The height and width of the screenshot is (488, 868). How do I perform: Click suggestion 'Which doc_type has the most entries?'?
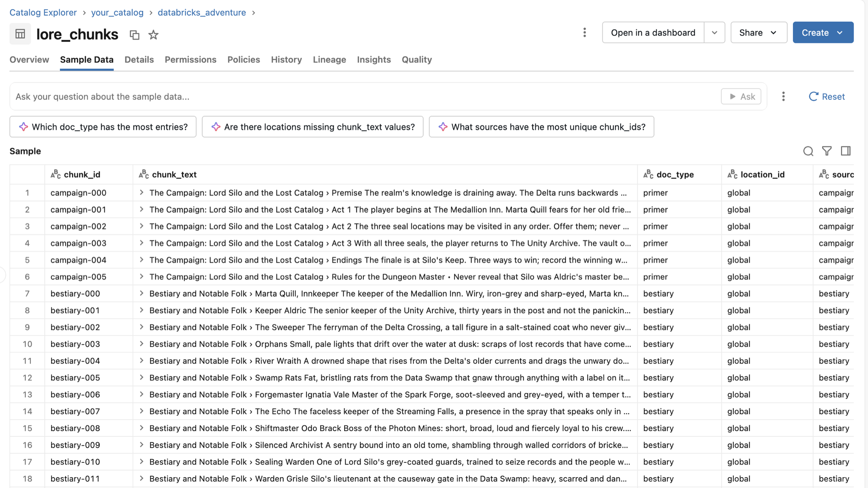point(103,127)
